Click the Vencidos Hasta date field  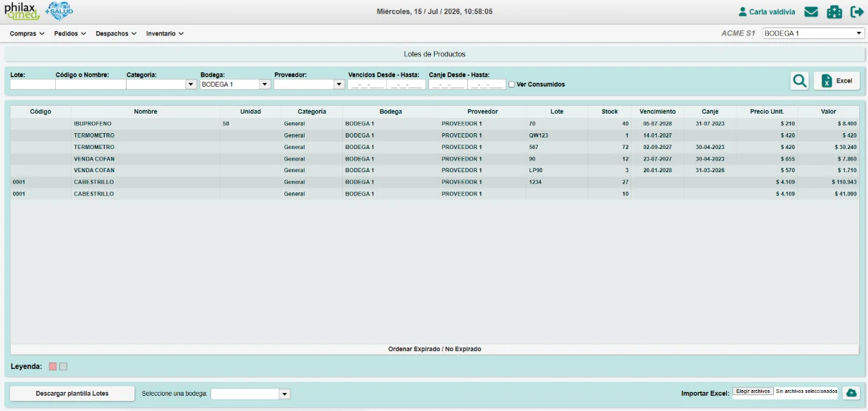[407, 84]
